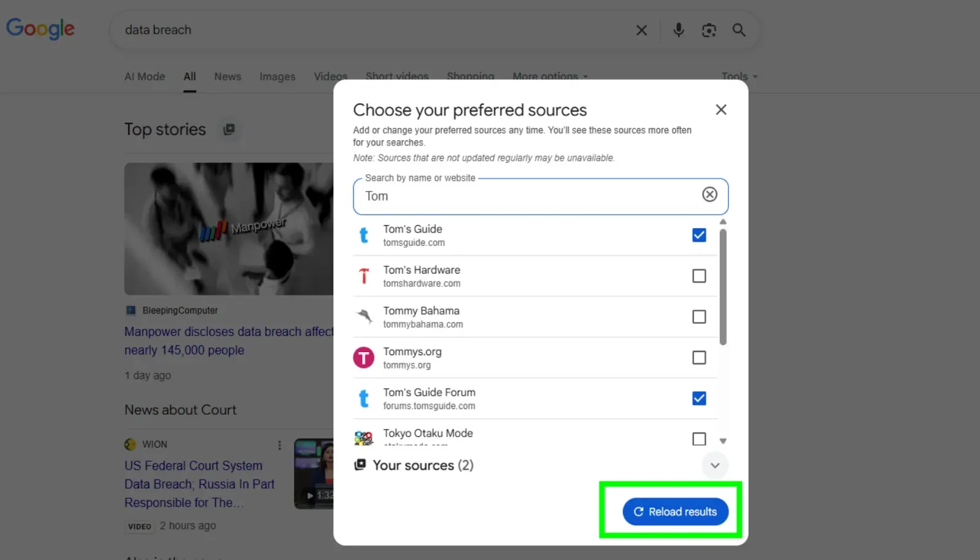The image size is (980, 560).
Task: Click the Tom's Guide logo icon
Action: click(364, 235)
